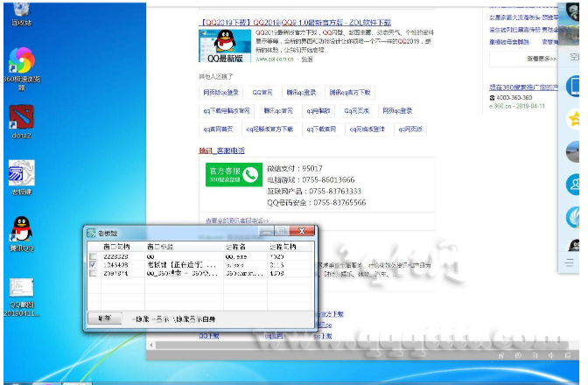588x385 pixels.
Task: Sort by the 窗口句柄 column header
Action: [x=122, y=247]
